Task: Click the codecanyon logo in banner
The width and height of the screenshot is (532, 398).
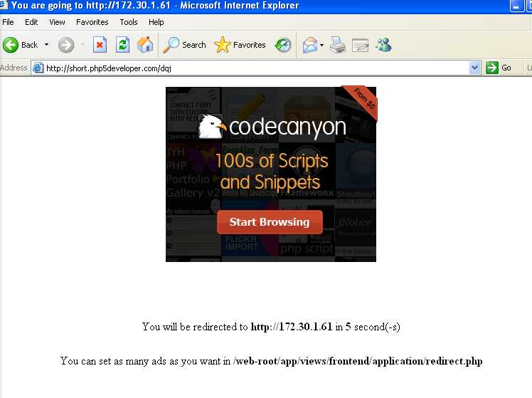Action: pos(272,126)
